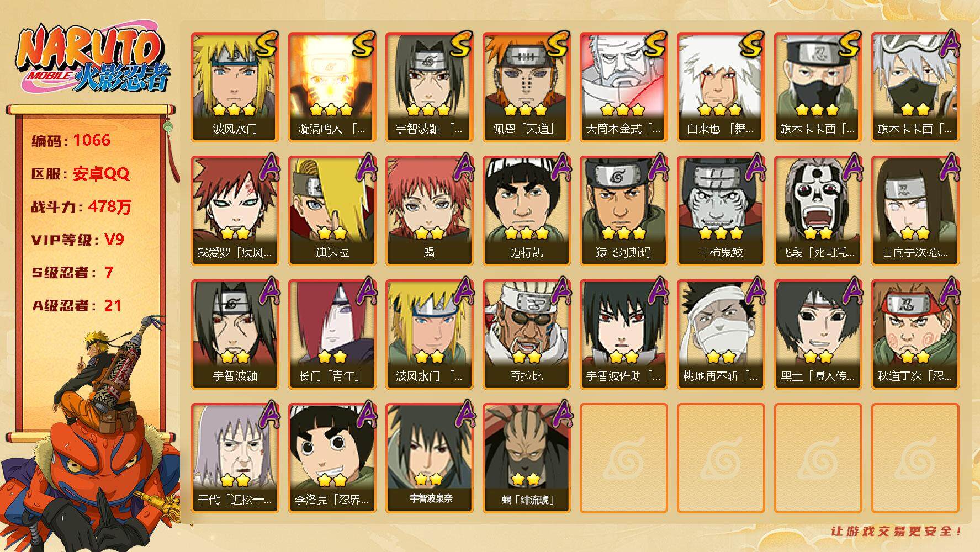Select the 蝎 red-haired ninja card
The width and height of the screenshot is (980, 552).
coord(429,211)
